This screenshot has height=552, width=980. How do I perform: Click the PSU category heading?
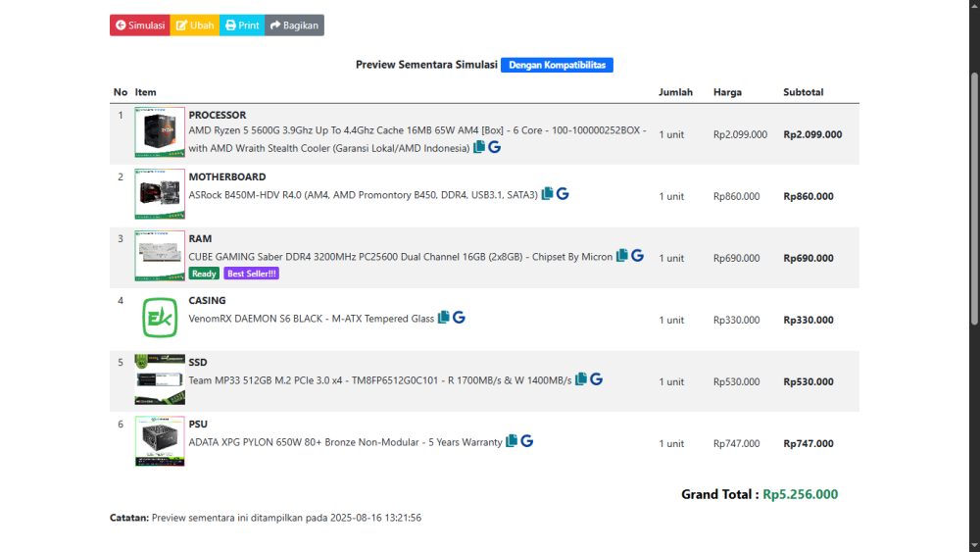click(x=198, y=425)
